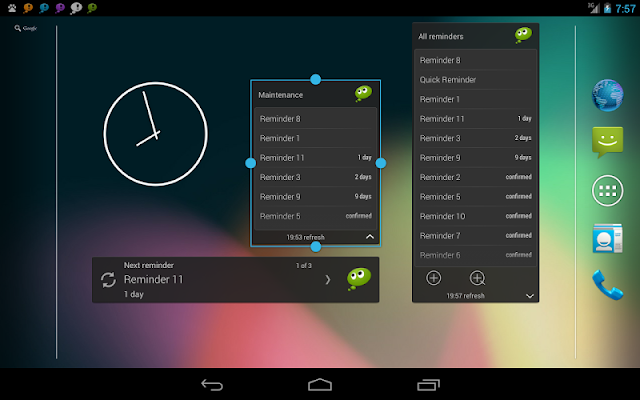Tap the magnifier-plus icon in All reminders
This screenshot has width=640, height=400.
(x=477, y=278)
